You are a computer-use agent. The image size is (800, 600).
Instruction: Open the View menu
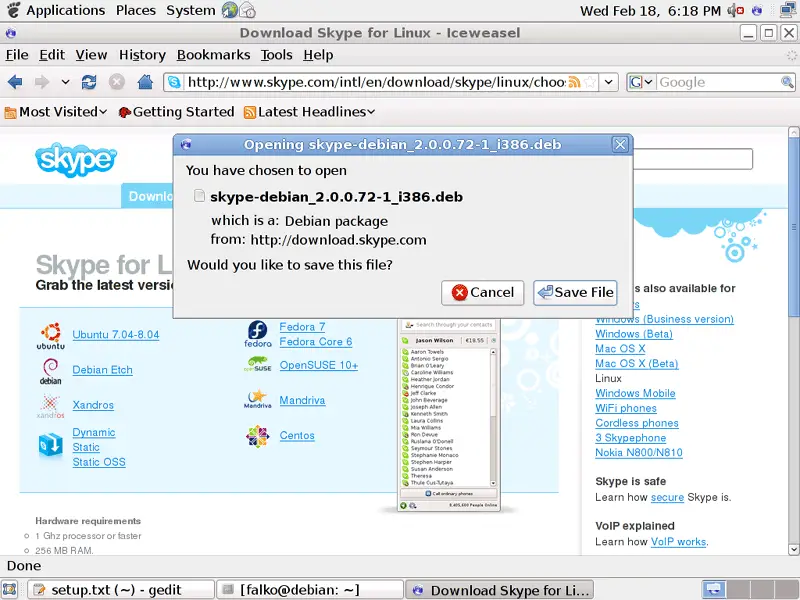tap(91, 55)
